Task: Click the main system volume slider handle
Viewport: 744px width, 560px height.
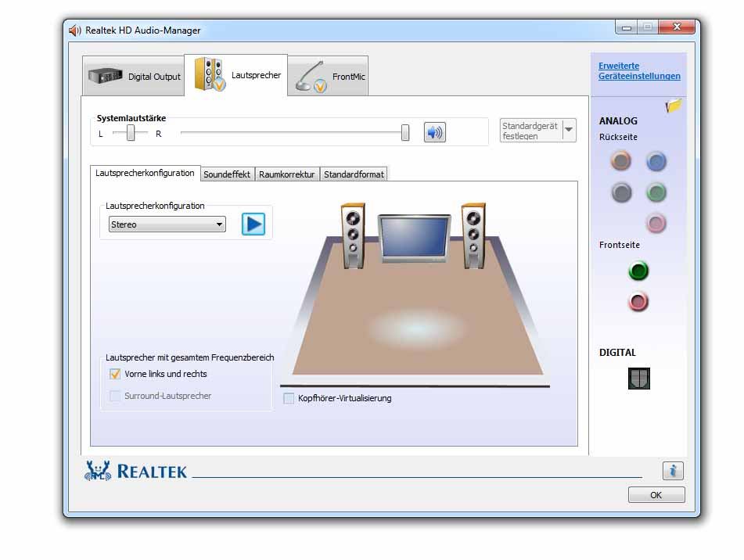Action: [x=404, y=132]
